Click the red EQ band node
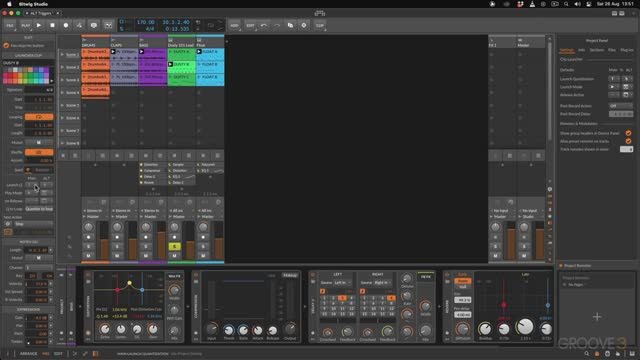Image resolution: width=640 pixels, height=360 pixels. pyautogui.click(x=118, y=290)
